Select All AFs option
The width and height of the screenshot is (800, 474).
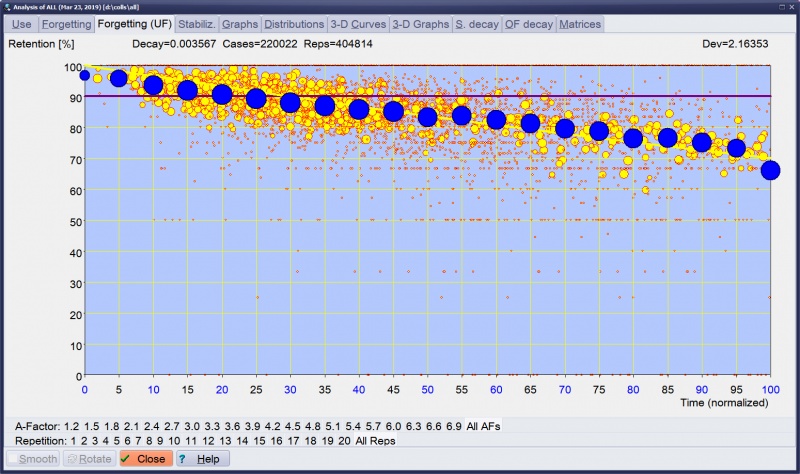coord(483,426)
